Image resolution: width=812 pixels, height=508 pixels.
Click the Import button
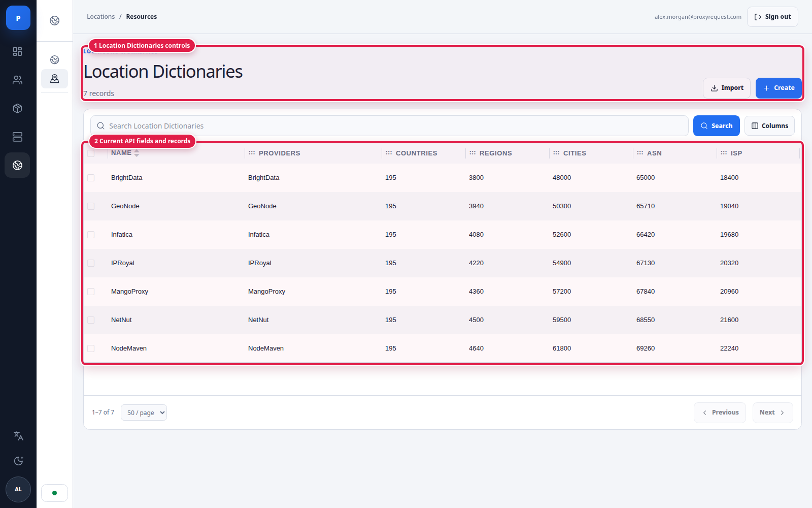727,88
